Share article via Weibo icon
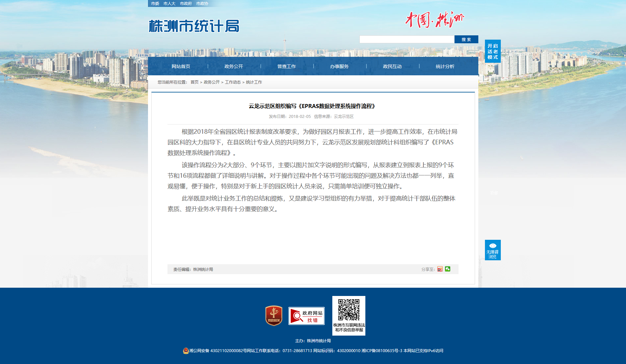Screen dimensions: 626x364 click(440, 269)
